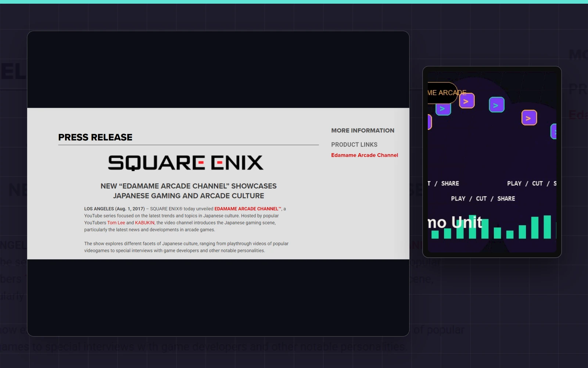Click the headline starting 'NEW “EDAMAME ARCADE CHANNEL” SHOWCASES'
The image size is (588, 368).
pyautogui.click(x=189, y=186)
